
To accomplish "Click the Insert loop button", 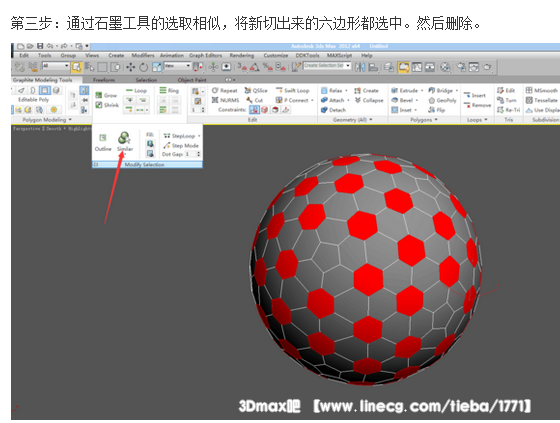I will pyautogui.click(x=475, y=95).
